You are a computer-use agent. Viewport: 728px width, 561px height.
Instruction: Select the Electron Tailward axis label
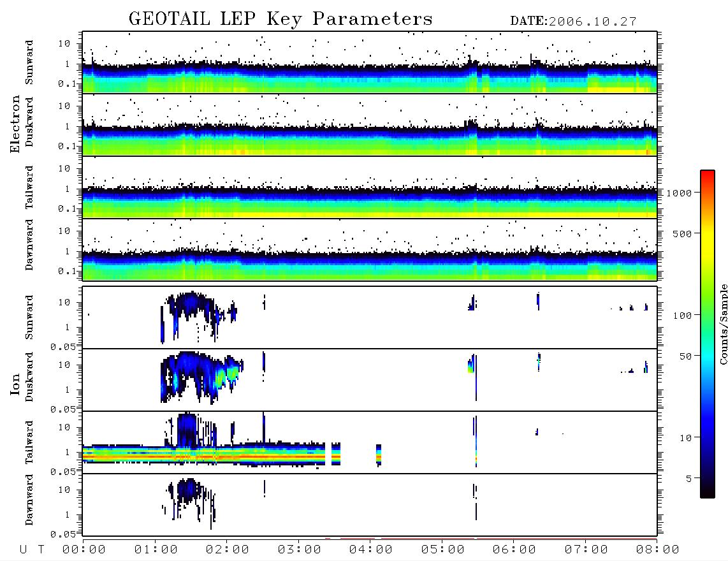(x=29, y=187)
